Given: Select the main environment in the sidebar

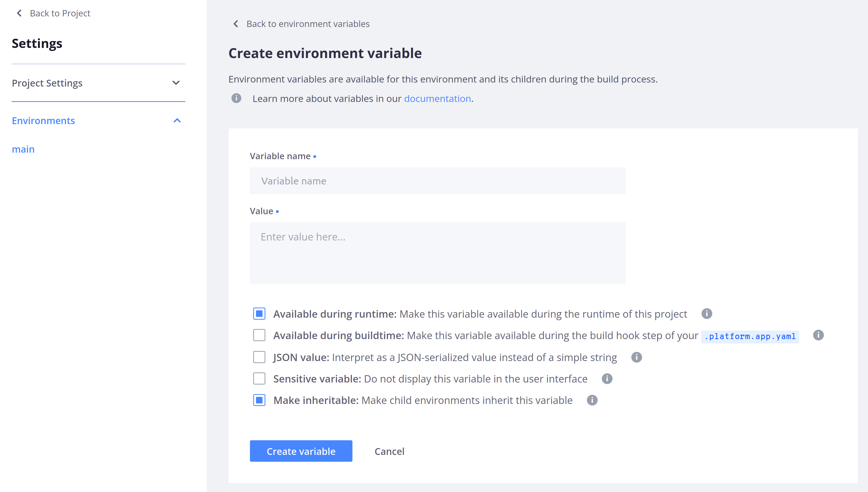Looking at the screenshot, I should point(23,149).
